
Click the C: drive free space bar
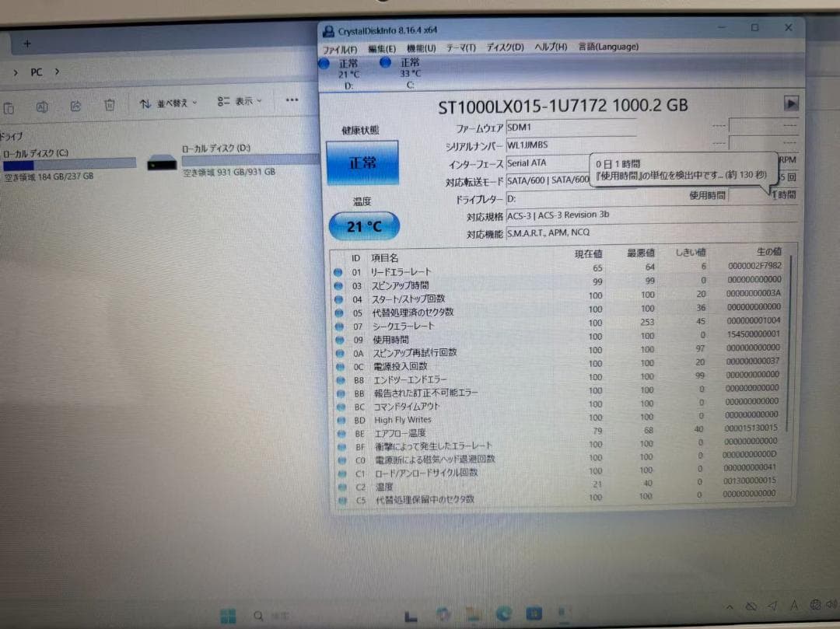click(x=70, y=162)
